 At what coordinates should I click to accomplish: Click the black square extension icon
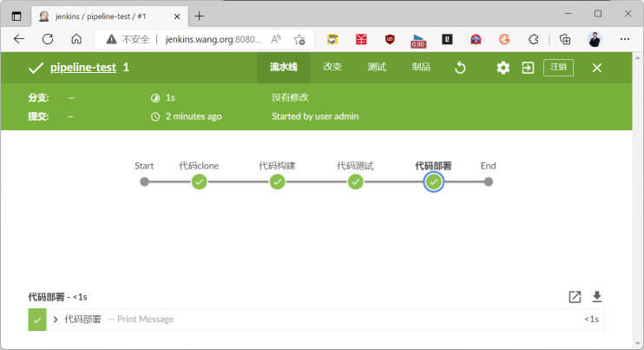click(x=447, y=39)
